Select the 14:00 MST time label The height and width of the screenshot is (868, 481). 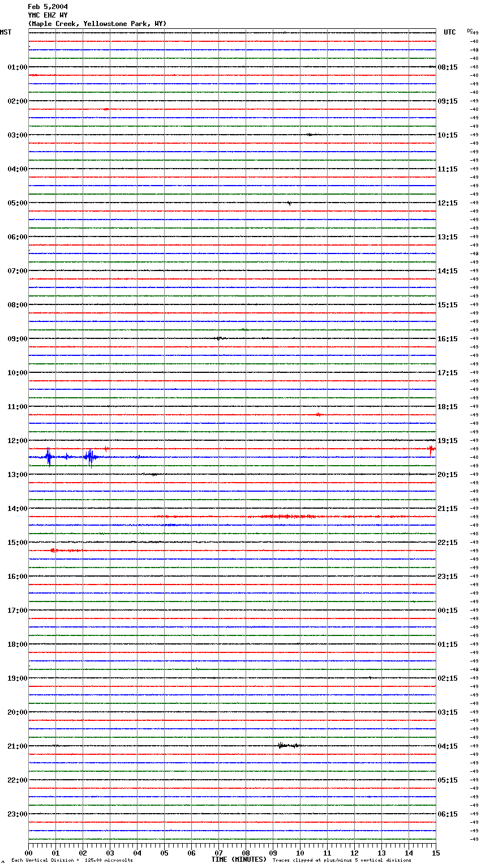tap(18, 509)
